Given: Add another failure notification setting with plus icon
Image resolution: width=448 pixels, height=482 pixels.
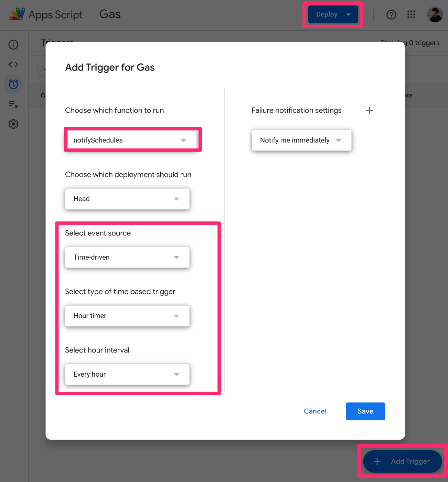Looking at the screenshot, I should coord(369,110).
